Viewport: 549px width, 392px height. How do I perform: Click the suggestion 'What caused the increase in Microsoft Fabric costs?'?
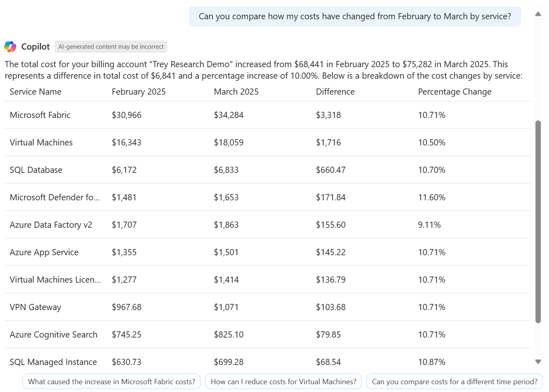pyautogui.click(x=111, y=381)
